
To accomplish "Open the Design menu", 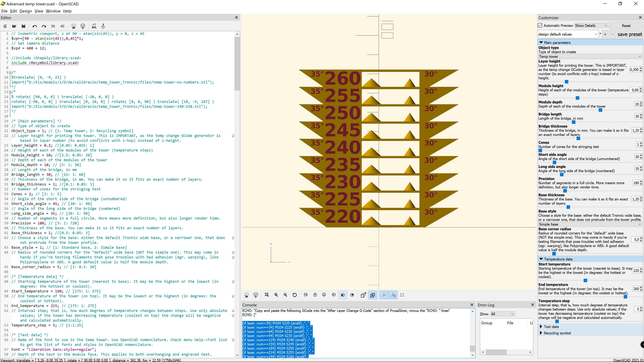I will (x=25, y=11).
